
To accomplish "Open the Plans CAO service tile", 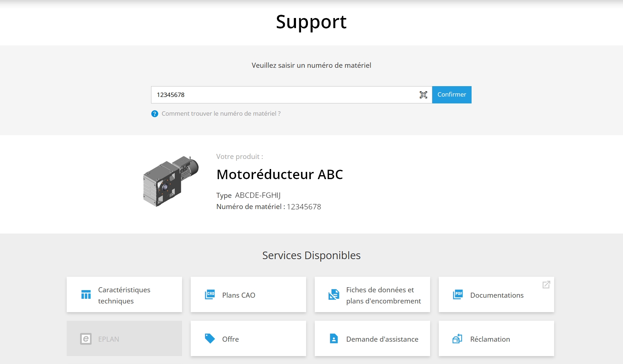I will pos(248,295).
